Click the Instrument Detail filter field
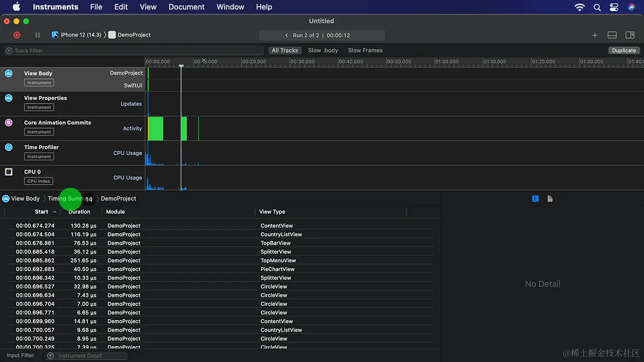644x362 pixels. [86, 356]
